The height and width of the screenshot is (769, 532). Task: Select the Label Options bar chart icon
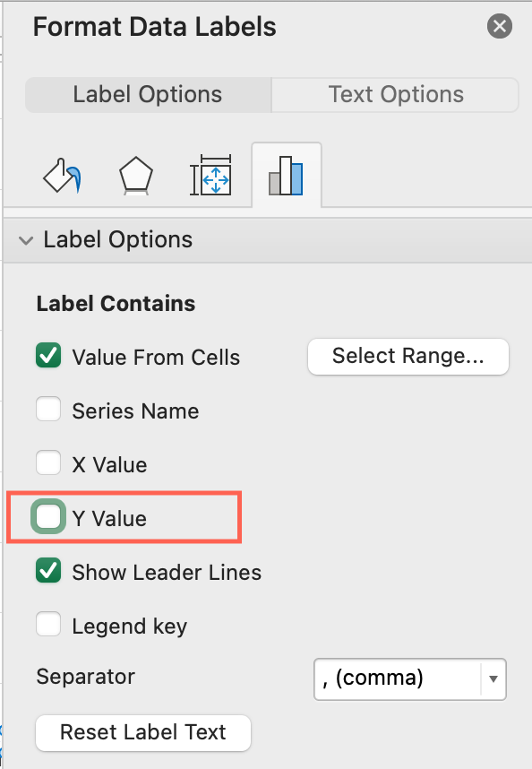(x=286, y=176)
